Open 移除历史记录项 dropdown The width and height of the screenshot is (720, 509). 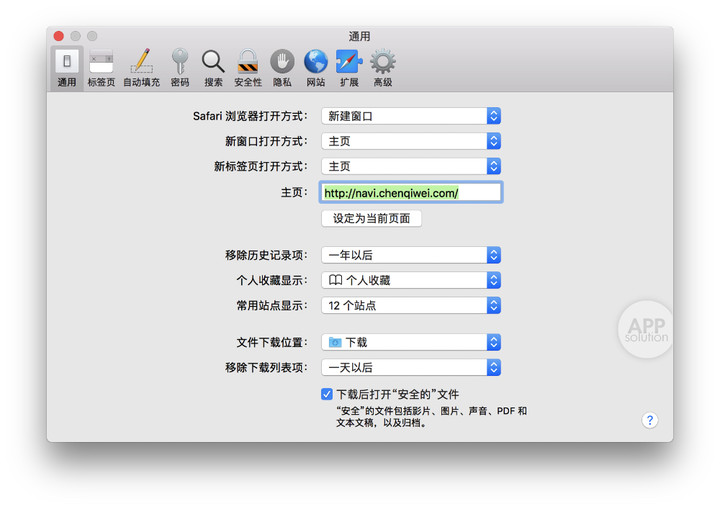(x=411, y=255)
